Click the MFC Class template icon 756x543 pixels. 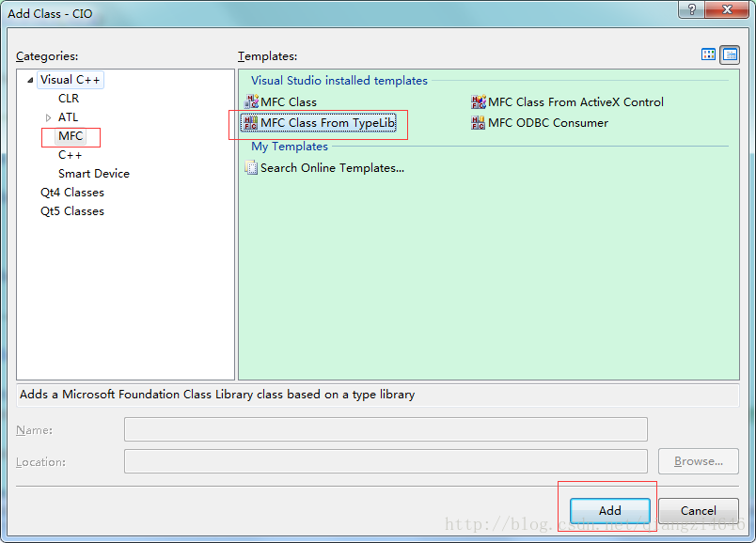tap(251, 101)
